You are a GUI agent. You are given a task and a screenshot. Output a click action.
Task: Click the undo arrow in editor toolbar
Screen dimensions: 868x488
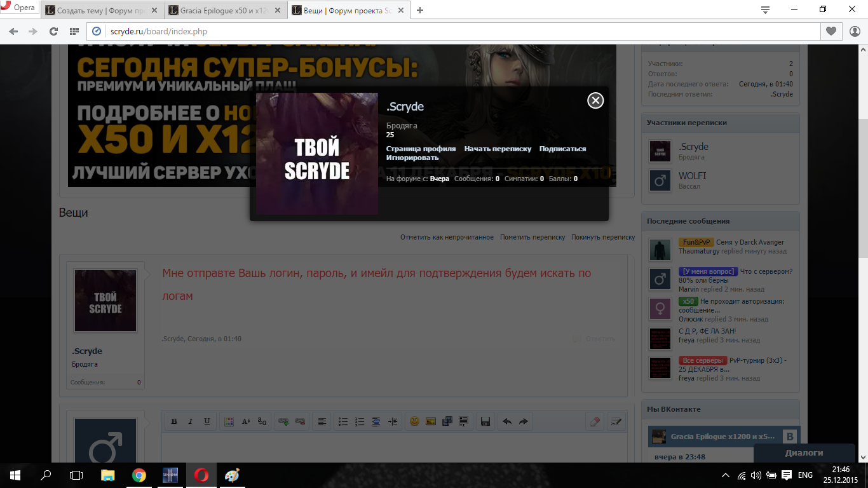point(507,421)
